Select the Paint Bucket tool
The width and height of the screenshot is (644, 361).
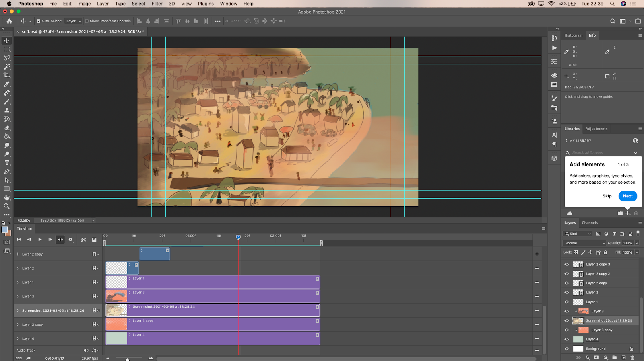7,137
